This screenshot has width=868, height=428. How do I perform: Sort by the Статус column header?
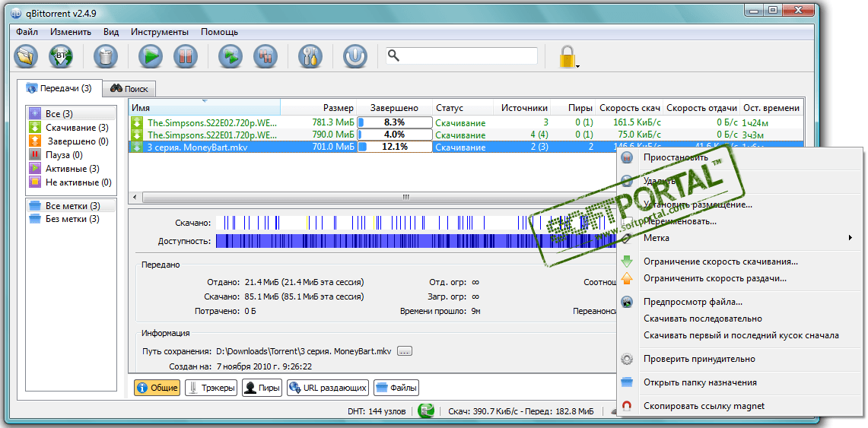pos(463,108)
